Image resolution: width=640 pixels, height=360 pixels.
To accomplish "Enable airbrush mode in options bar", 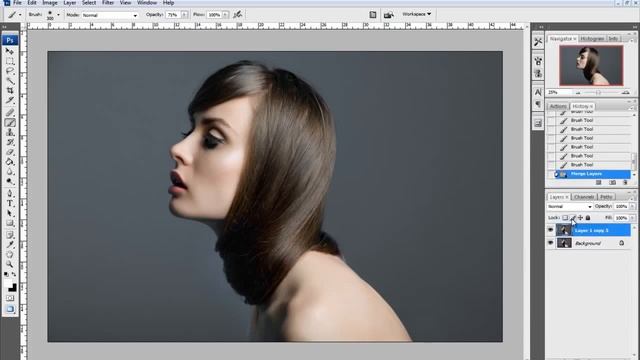I will (x=237, y=15).
